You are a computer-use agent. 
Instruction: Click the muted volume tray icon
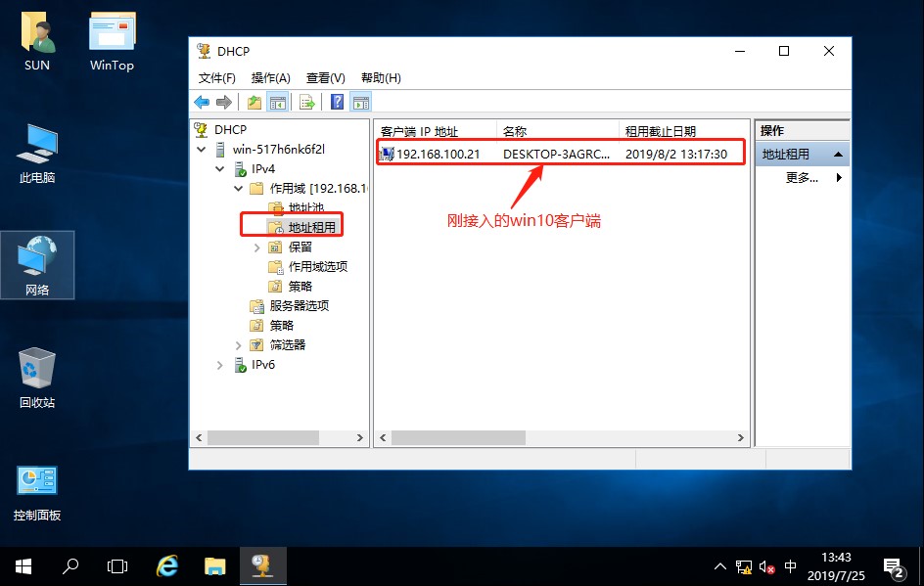pyautogui.click(x=766, y=566)
